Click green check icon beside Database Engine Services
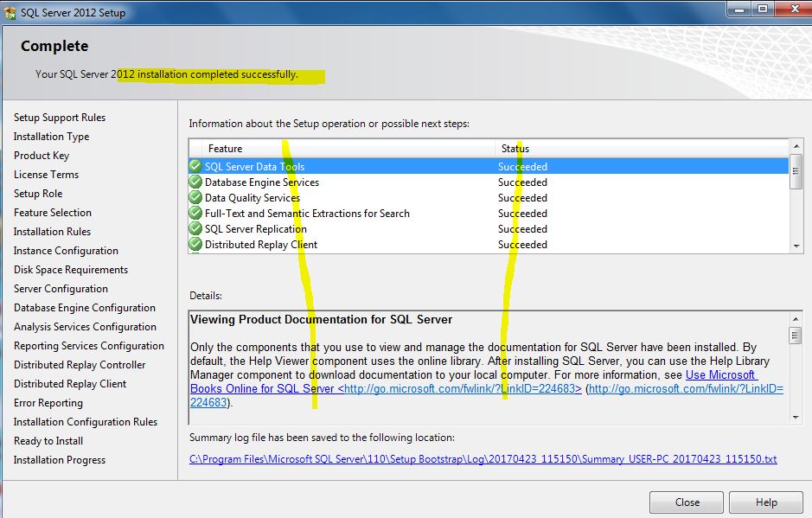812x518 pixels. 195,182
